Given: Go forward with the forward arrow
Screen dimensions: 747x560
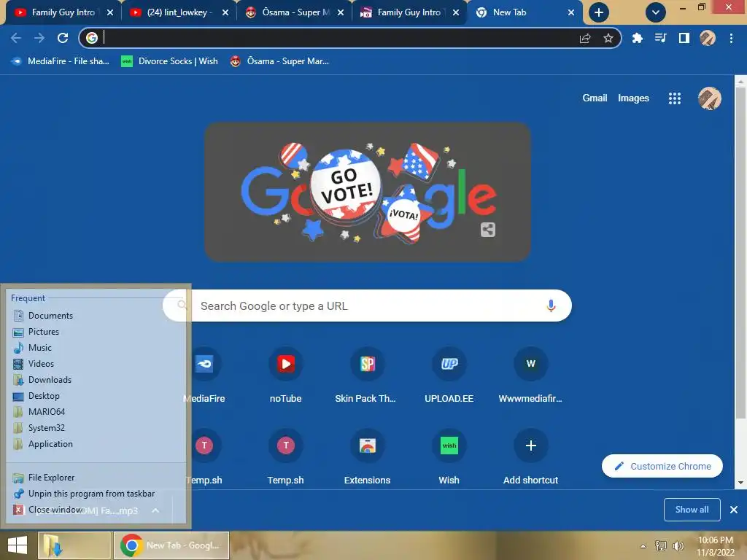Looking at the screenshot, I should point(39,38).
